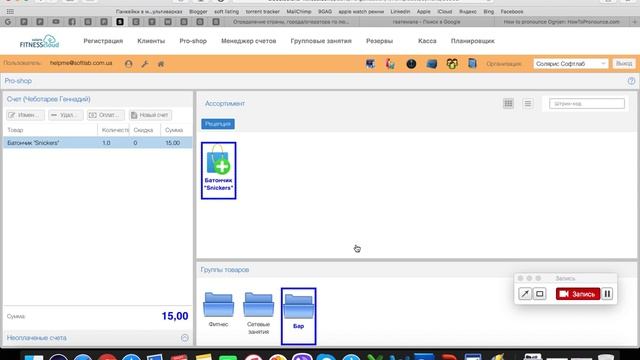640x360 pixels.
Task: Open the Резервы menu
Action: click(379, 41)
